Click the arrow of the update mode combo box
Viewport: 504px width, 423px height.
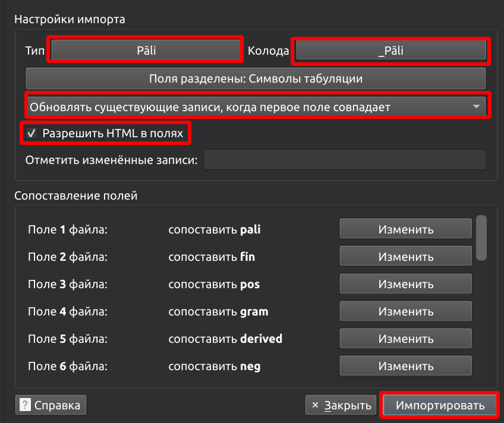click(x=475, y=107)
